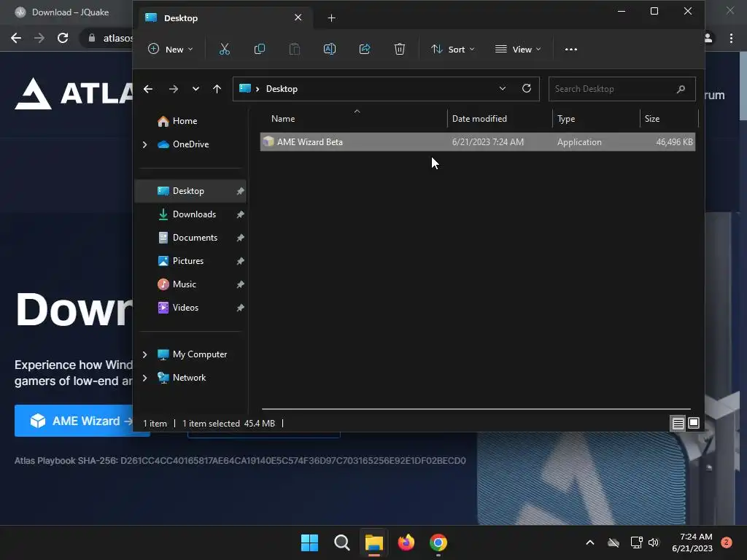Click the Delete trash can icon
747x560 pixels.
400,49
